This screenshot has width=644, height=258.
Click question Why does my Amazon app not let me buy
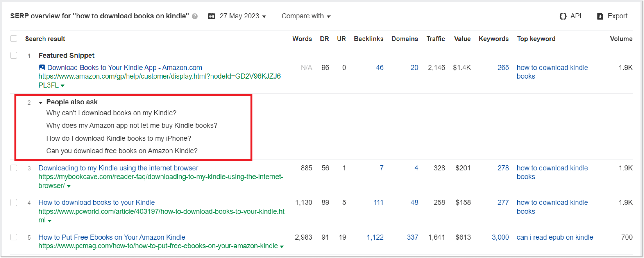point(132,125)
